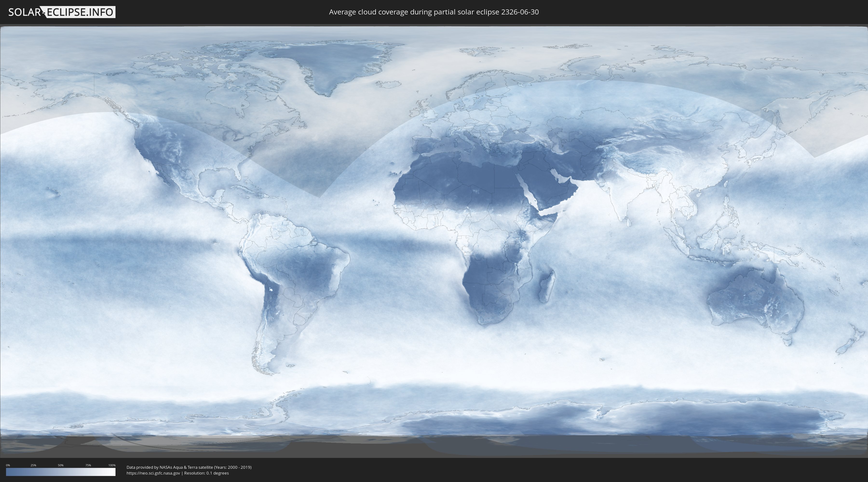This screenshot has height=482, width=868.
Task: Click the cloud coverage color gradient legend
Action: (61, 472)
